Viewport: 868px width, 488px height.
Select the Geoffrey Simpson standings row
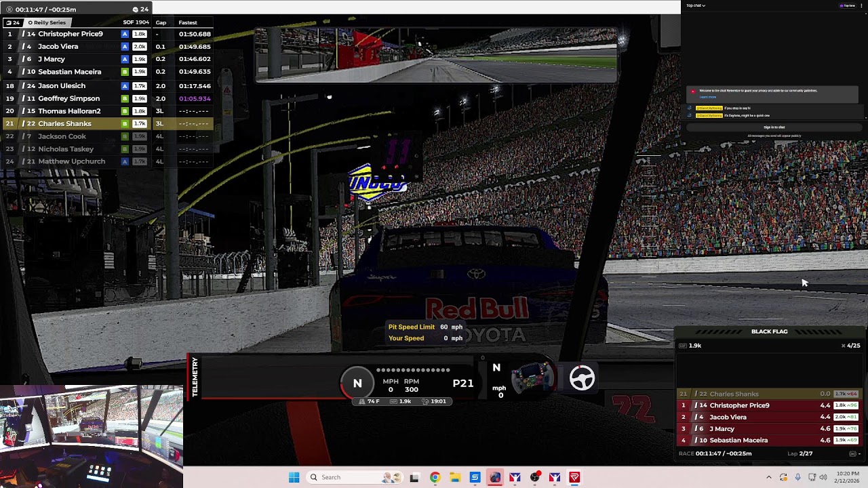pyautogui.click(x=107, y=98)
